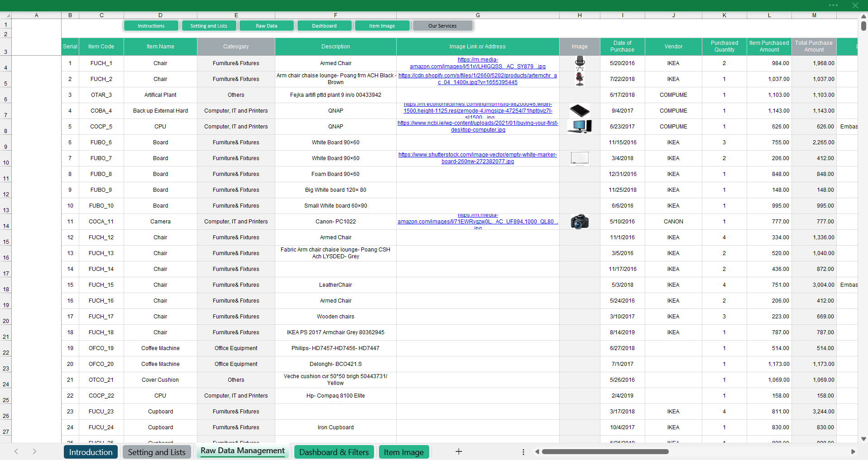Click the add new sheet plus icon
868x460 pixels.
(459, 451)
